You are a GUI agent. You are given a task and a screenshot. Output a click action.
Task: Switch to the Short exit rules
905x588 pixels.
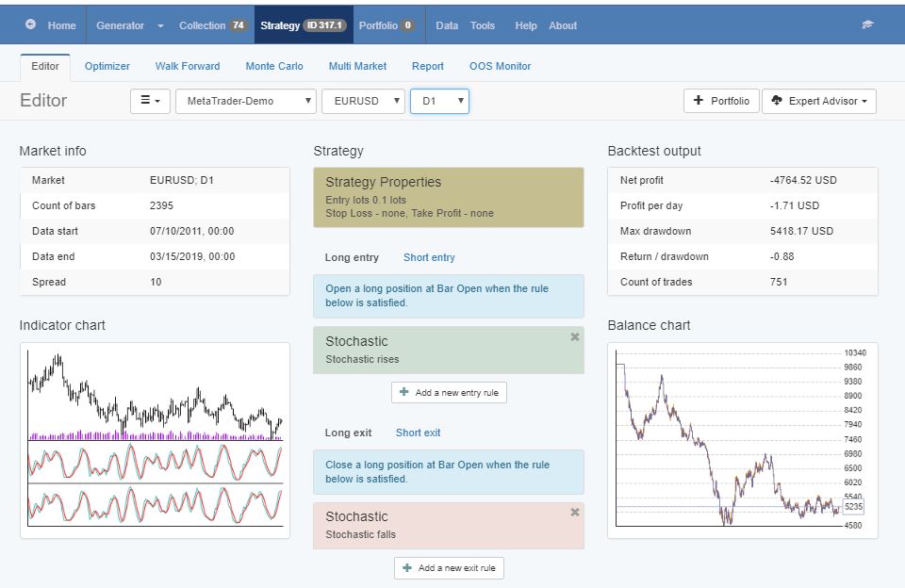(x=418, y=433)
